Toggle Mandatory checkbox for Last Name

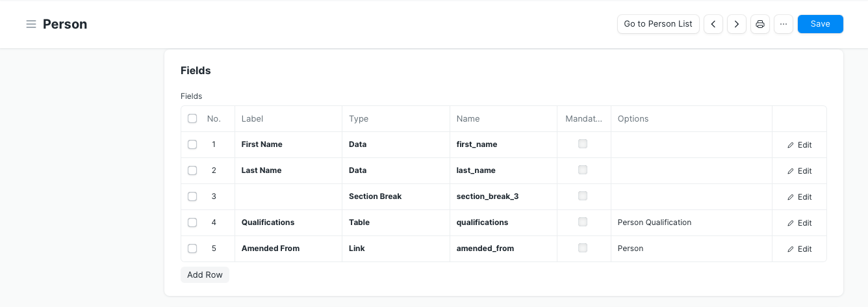583,170
